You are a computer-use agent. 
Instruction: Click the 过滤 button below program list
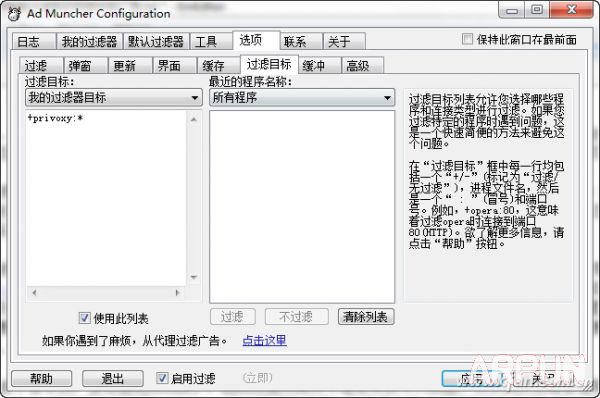tap(233, 317)
